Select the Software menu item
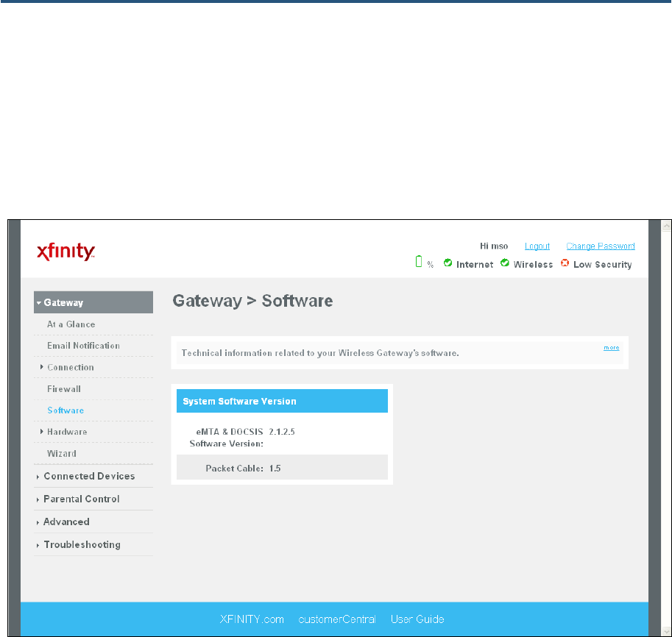Screen dimensions: 672x637 pos(66,410)
